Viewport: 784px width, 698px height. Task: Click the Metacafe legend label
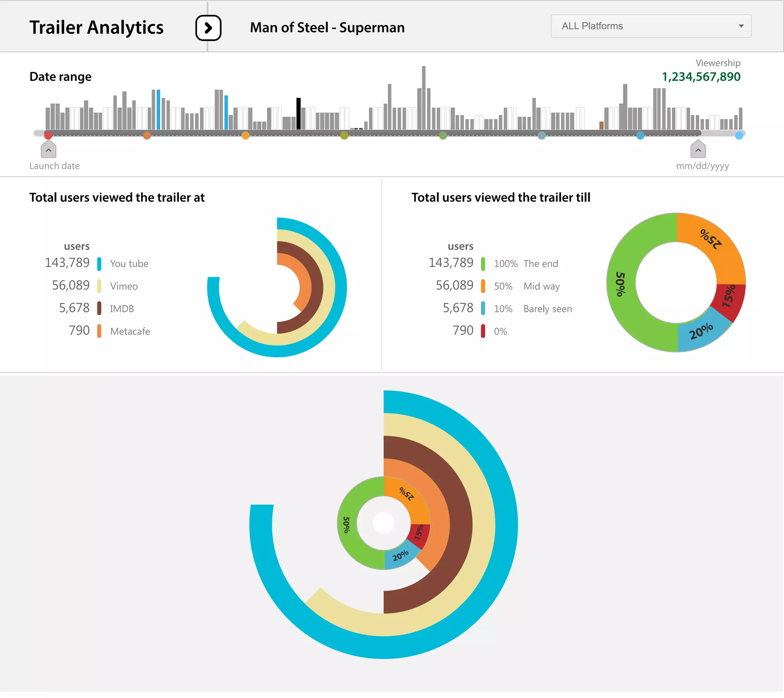pos(130,331)
